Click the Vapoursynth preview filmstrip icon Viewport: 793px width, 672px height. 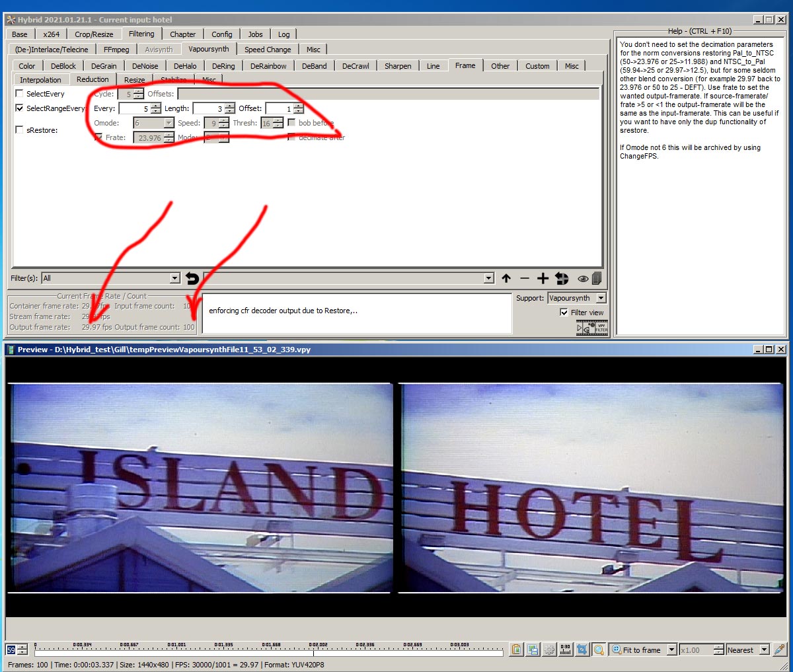coord(591,327)
